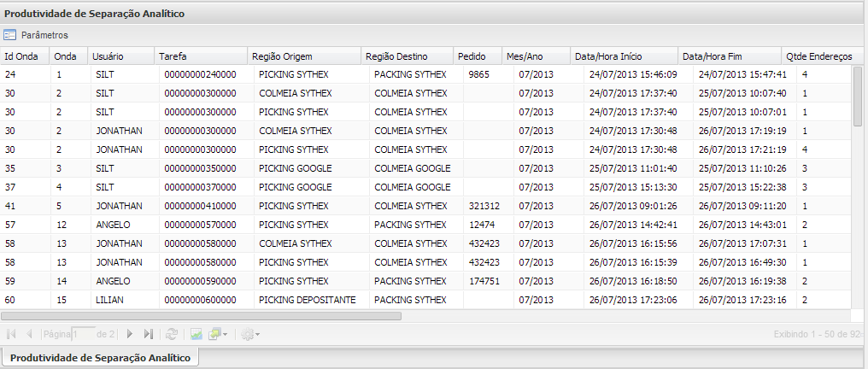Refresh the grid data

[x=172, y=334]
